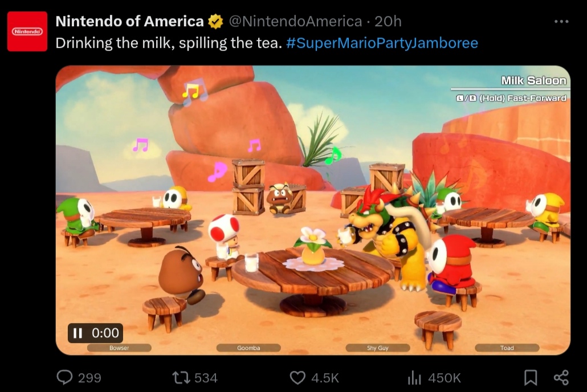Click the 534 repost count
The image size is (587, 392).
point(206,378)
